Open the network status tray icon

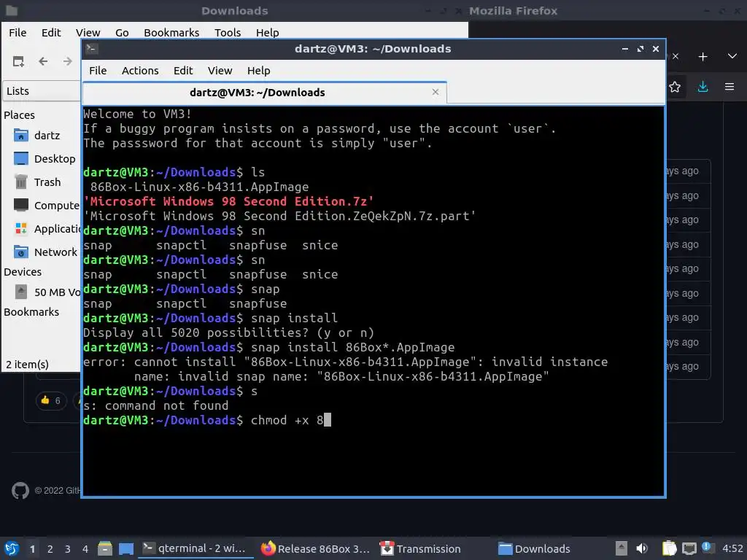click(x=689, y=549)
